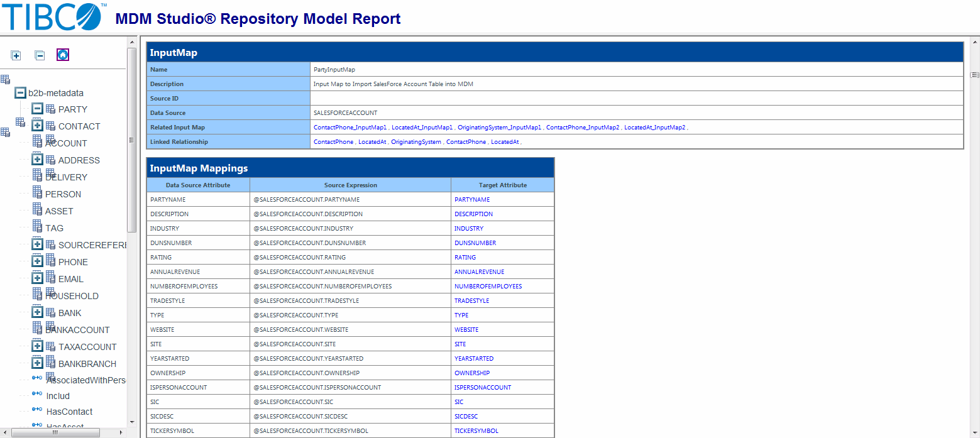Viewport: 980px width, 438px height.
Task: Click the report pane's vertical scrollbar thumb
Action: click(975, 74)
